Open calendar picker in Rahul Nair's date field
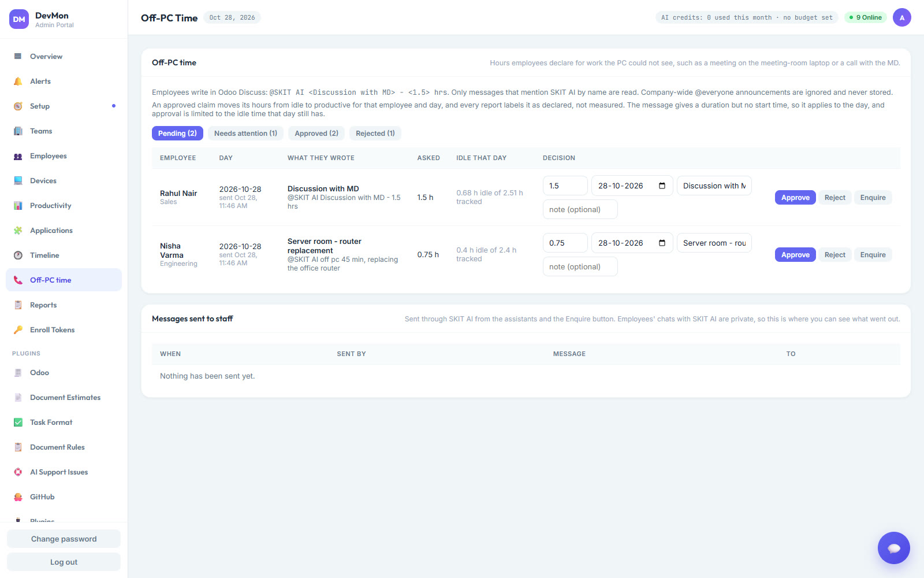Image resolution: width=924 pixels, height=578 pixels. coord(662,186)
